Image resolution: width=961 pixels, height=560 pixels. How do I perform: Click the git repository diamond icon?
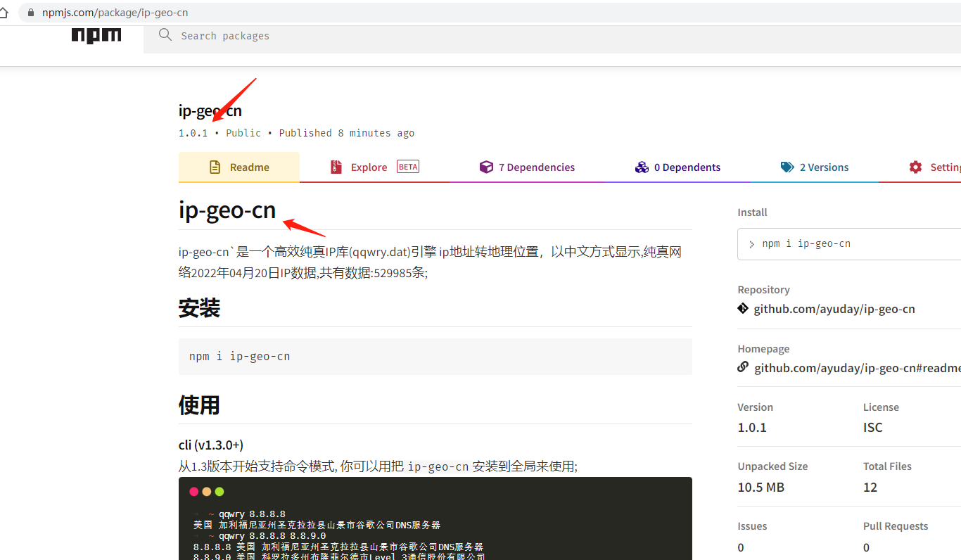tap(743, 308)
